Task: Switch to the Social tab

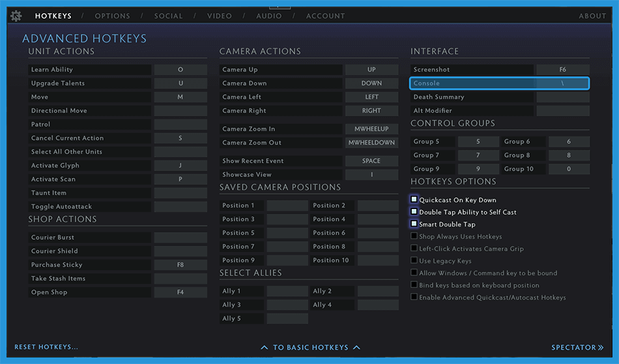Action: point(169,16)
